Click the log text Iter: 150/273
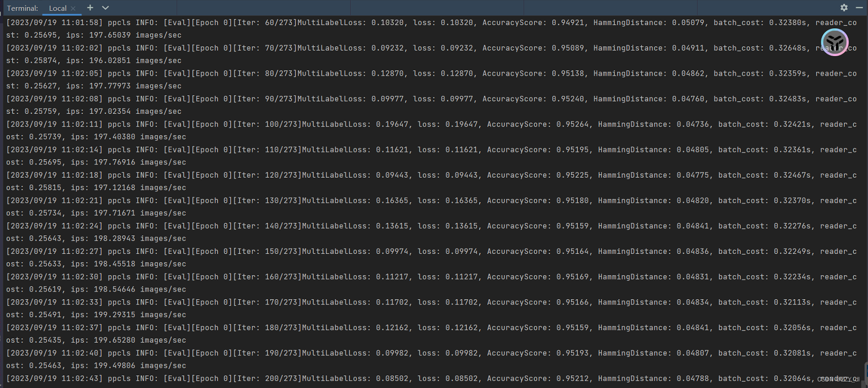This screenshot has width=868, height=388. (x=267, y=251)
